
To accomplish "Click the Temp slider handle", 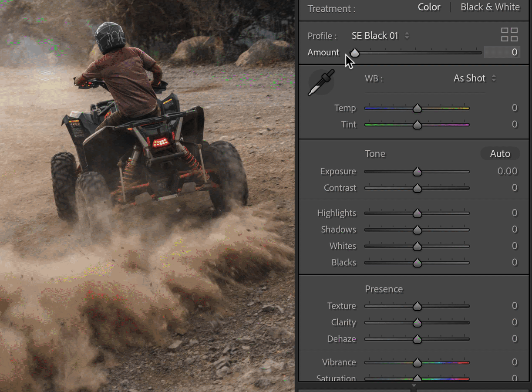I will 417,108.
